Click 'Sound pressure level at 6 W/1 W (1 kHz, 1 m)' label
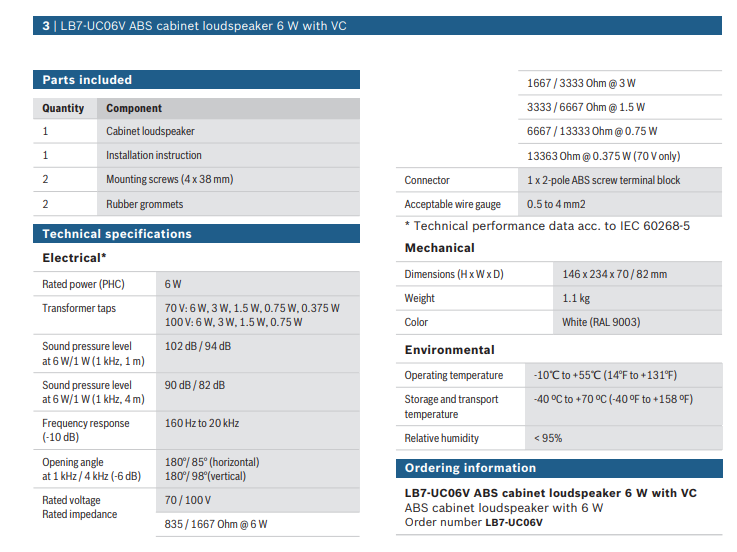 94,354
